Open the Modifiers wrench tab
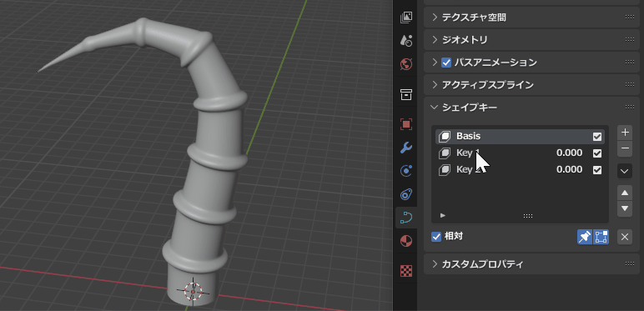The image size is (644, 311). click(x=406, y=148)
